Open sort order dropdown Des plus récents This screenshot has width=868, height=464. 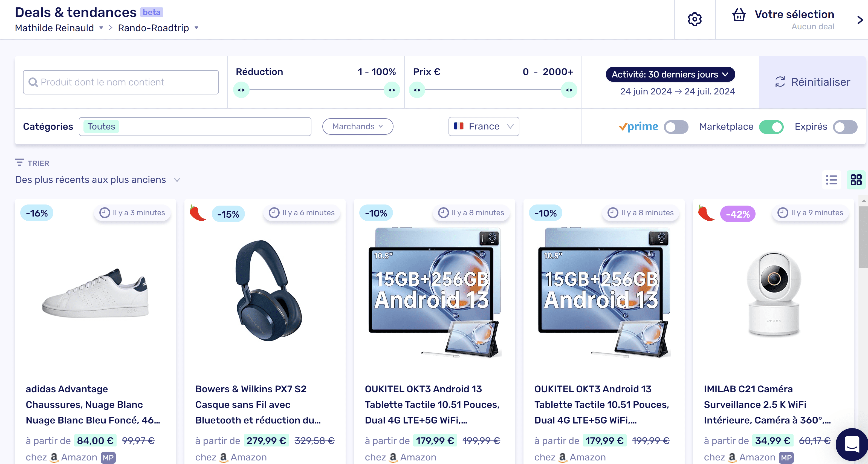coord(98,180)
